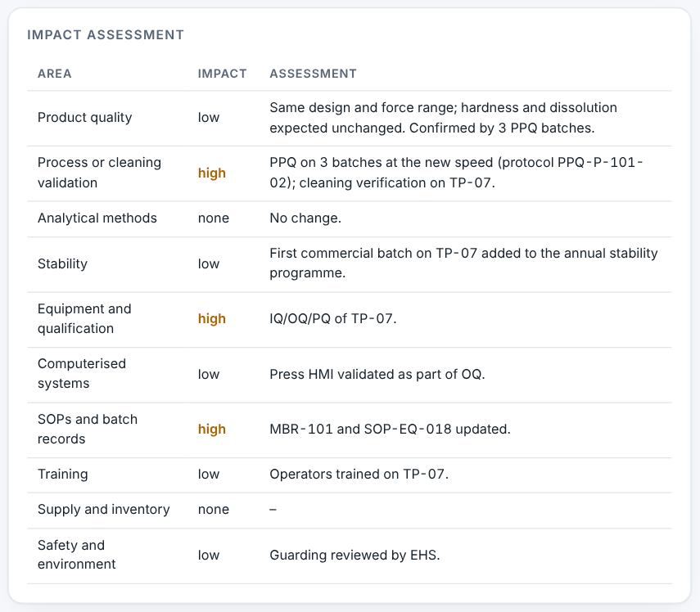Select the Analytical methods area cell
700x612 pixels.
[97, 218]
